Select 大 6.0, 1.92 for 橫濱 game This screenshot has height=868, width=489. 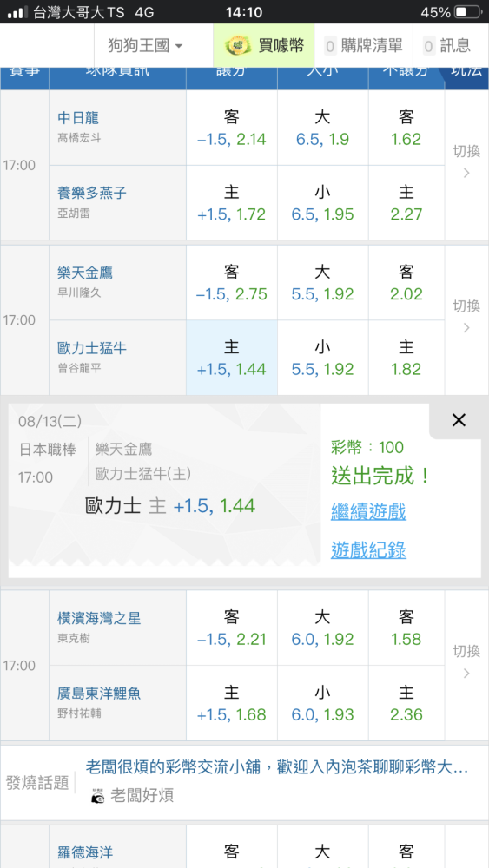[322, 628]
